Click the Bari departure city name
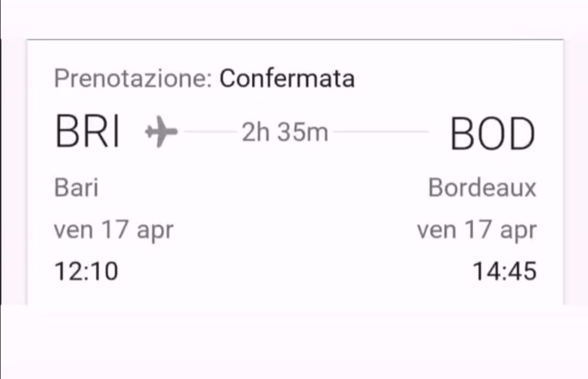The image size is (588, 379). tap(77, 187)
